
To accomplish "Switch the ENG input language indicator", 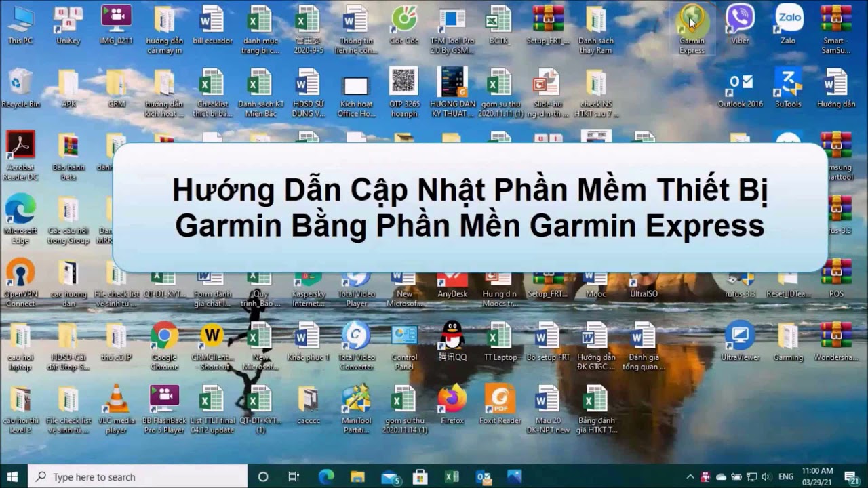I will click(785, 476).
